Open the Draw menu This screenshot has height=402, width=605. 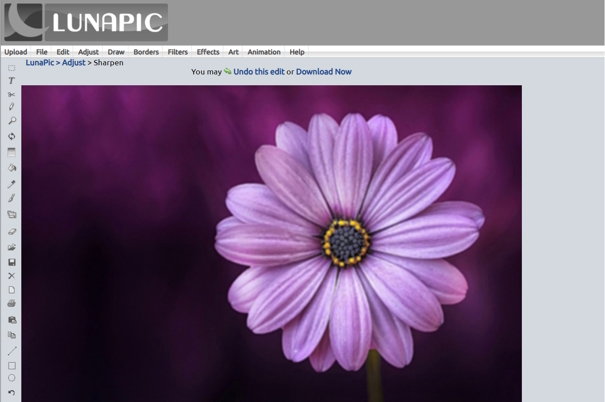116,52
